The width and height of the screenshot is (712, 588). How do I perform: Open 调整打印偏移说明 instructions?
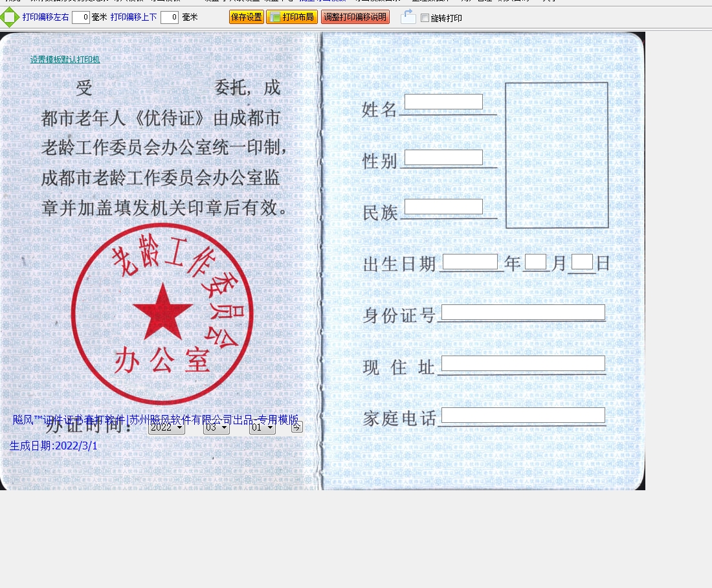click(x=355, y=17)
